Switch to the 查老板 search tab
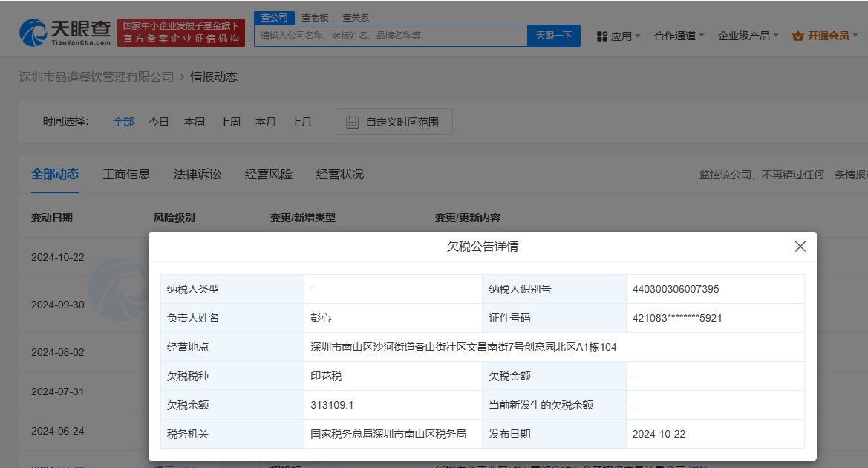 [x=315, y=17]
